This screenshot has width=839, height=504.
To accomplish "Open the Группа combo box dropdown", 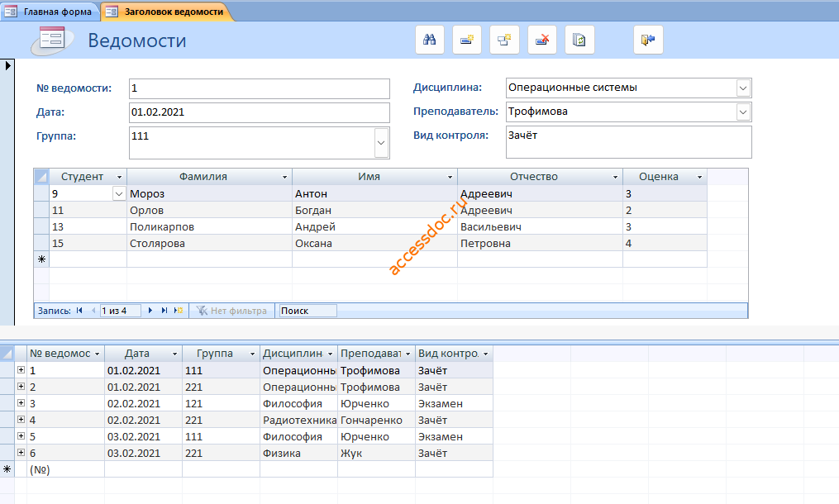I will pos(381,143).
